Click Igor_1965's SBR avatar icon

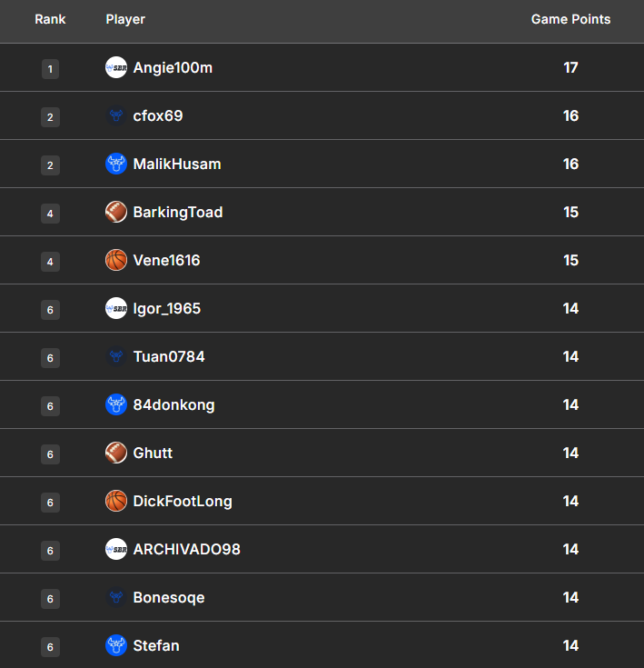116,308
